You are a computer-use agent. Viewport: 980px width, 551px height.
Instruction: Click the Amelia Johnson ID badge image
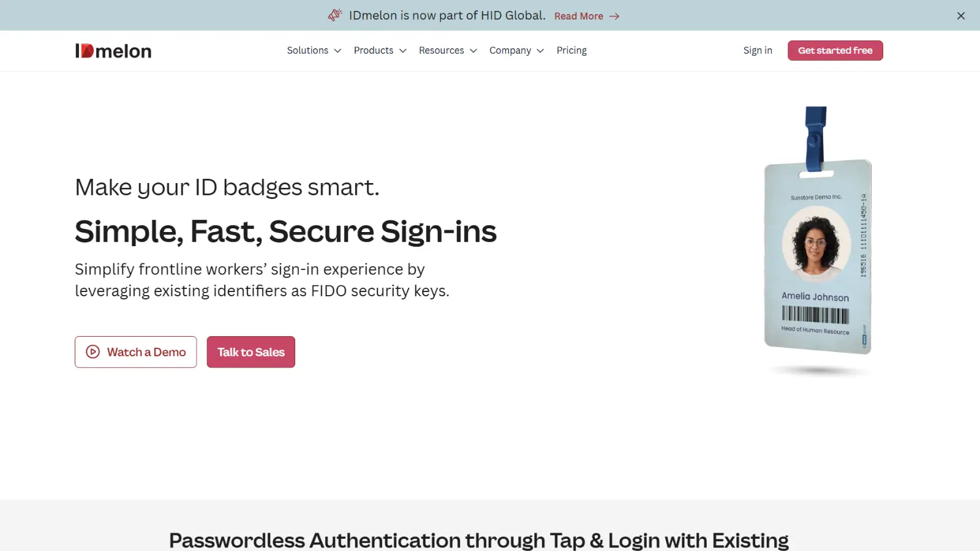pos(817,257)
